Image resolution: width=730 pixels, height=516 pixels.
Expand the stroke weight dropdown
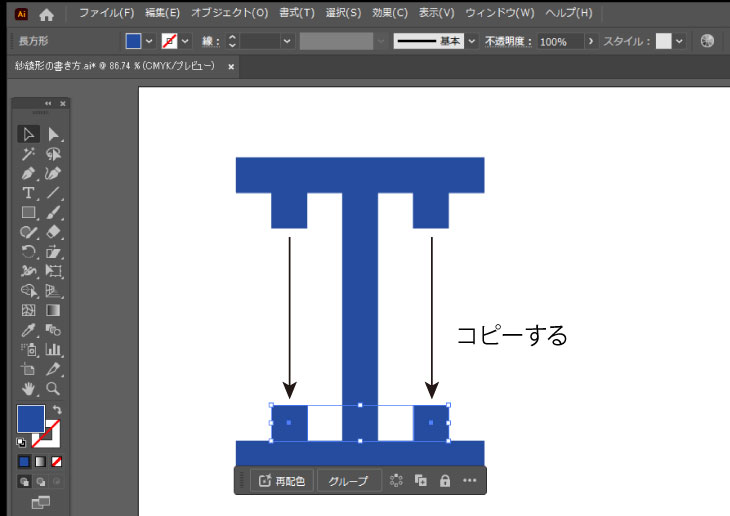[287, 41]
